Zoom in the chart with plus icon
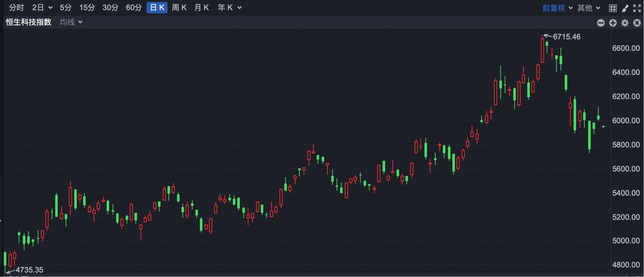 [x=613, y=23]
